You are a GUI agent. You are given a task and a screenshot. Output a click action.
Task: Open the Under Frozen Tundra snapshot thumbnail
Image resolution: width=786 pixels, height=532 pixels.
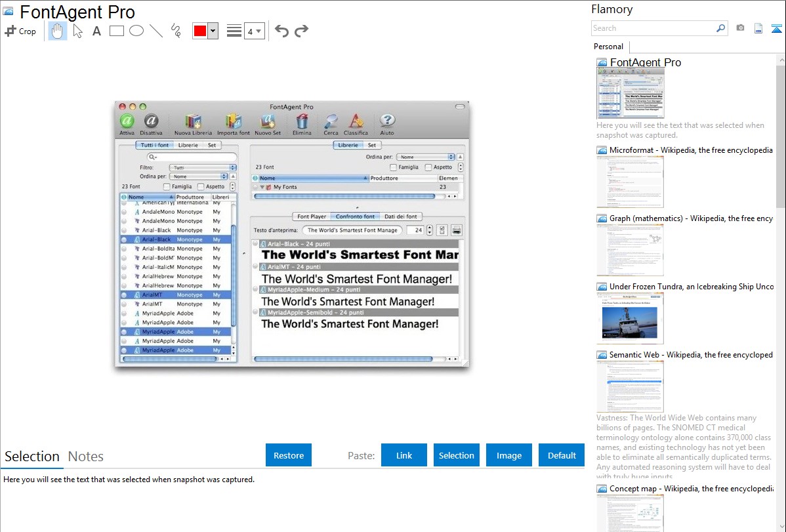(631, 319)
